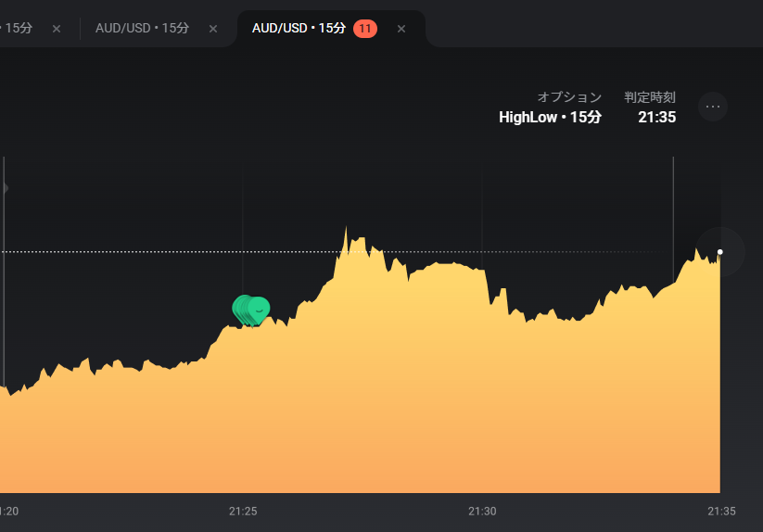This screenshot has height=532, width=763.
Task: Close the inactive AUD/USD 15分 tab
Action: [213, 29]
